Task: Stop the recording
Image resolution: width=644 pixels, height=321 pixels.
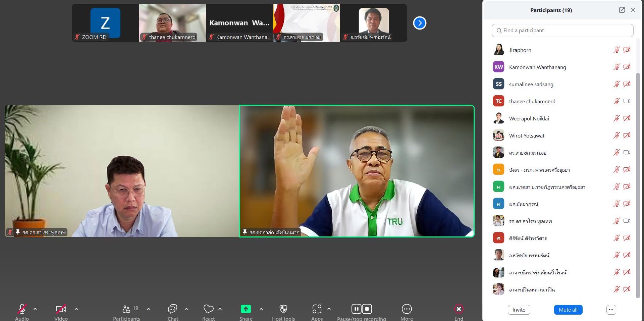Action: 367,309
